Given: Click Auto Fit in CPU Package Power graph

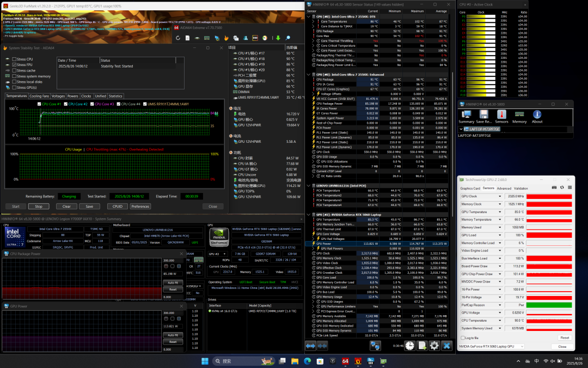Looking at the screenshot, I should pyautogui.click(x=173, y=282).
